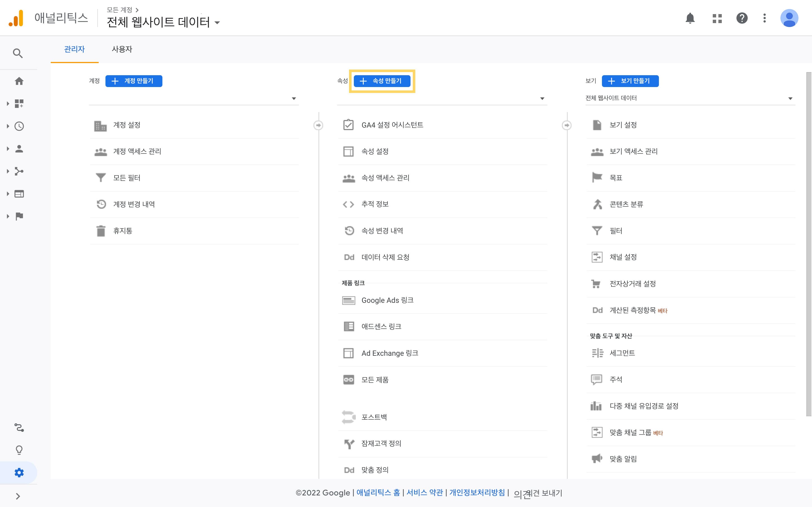This screenshot has width=812, height=507.
Task: Click the search magnifier in sidebar
Action: pos(18,53)
